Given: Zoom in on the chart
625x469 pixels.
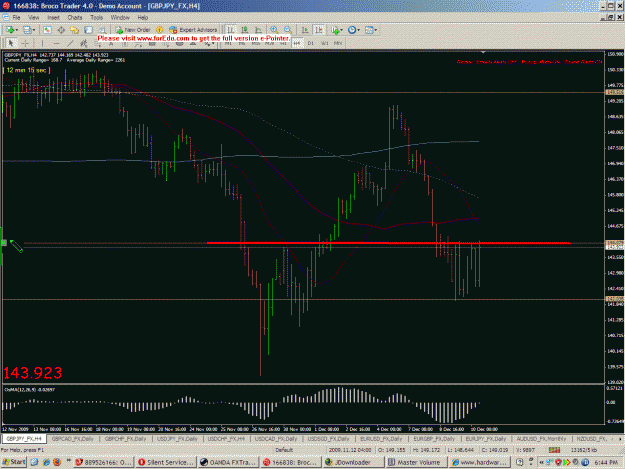Looking at the screenshot, I should (274, 30).
